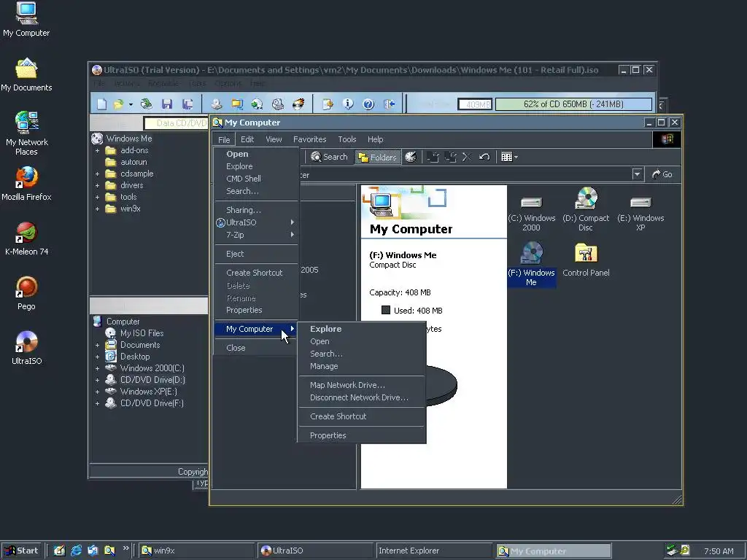Expand the 7-Zip submenu in File menu
Image resolution: width=747 pixels, height=560 pixels.
pos(256,235)
